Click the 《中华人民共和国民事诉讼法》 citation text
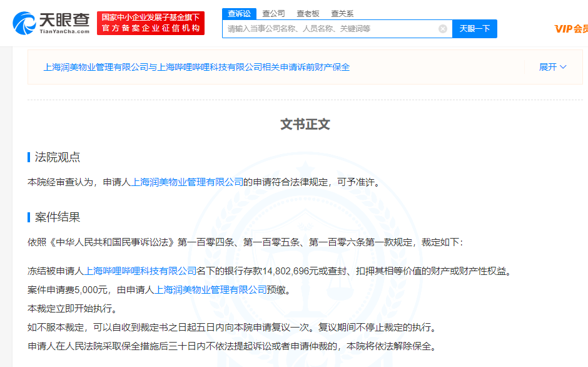 coord(103,242)
